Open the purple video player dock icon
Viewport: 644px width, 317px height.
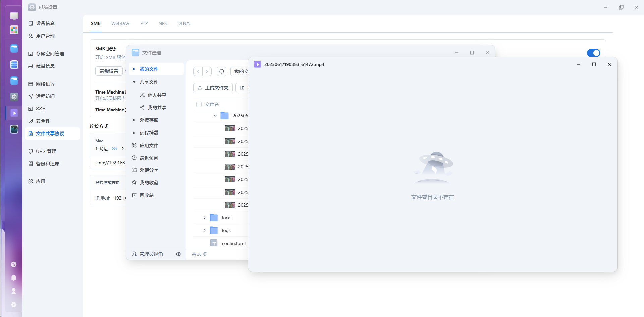[14, 113]
